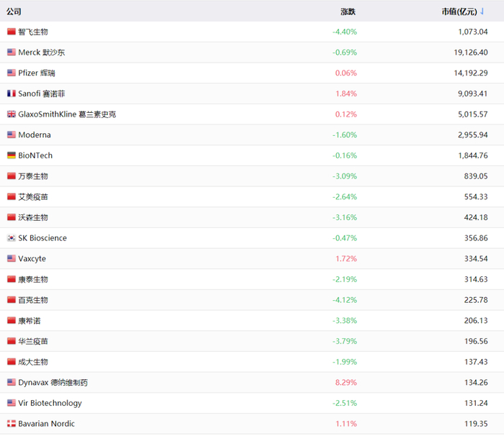Screen dimensions: 504x436
Task: Open the Sanofi 赛诺菲 company name
Action: (42, 94)
